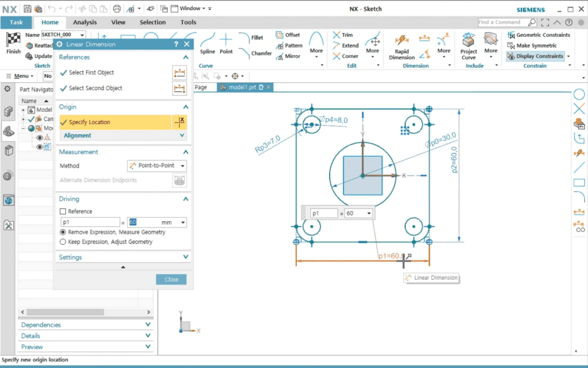Collapse the References section

pyautogui.click(x=186, y=57)
